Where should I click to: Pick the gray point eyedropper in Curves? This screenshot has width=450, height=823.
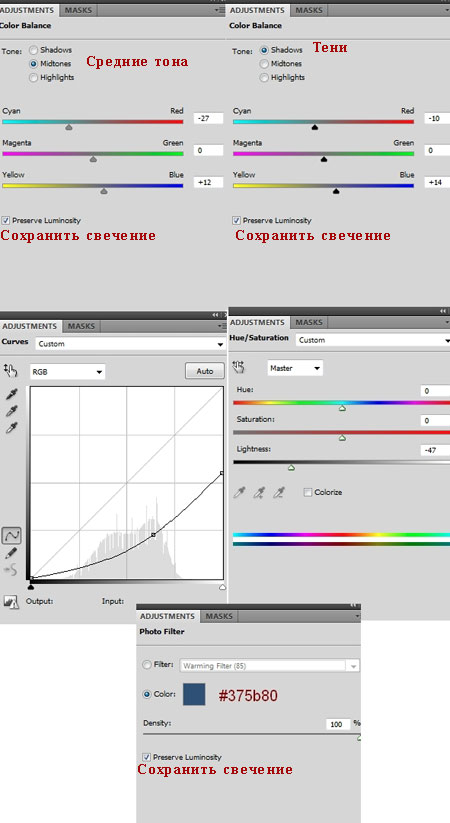11,411
